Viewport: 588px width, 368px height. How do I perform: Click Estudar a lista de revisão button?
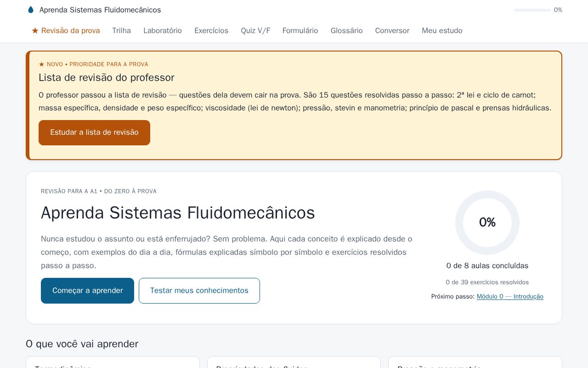coord(94,132)
